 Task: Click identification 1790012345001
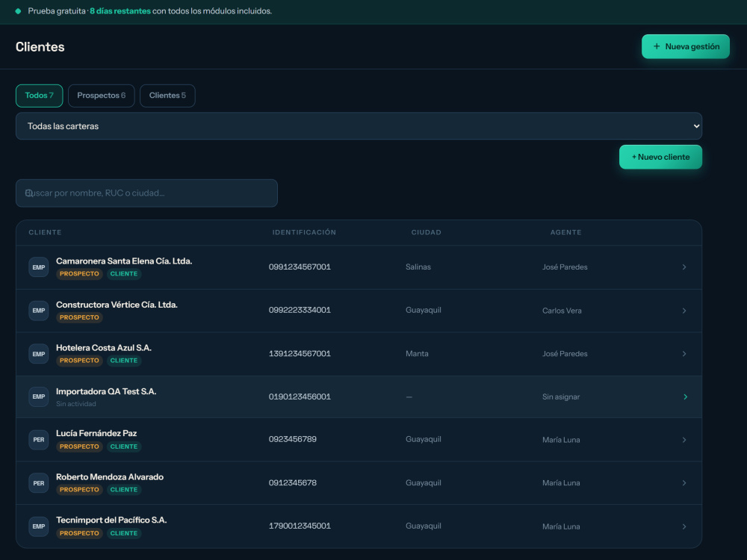tap(300, 526)
